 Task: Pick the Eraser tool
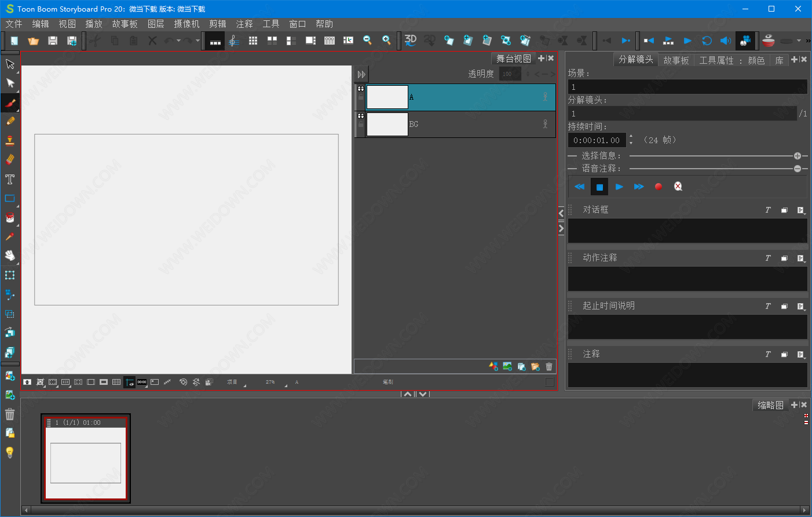(x=10, y=160)
